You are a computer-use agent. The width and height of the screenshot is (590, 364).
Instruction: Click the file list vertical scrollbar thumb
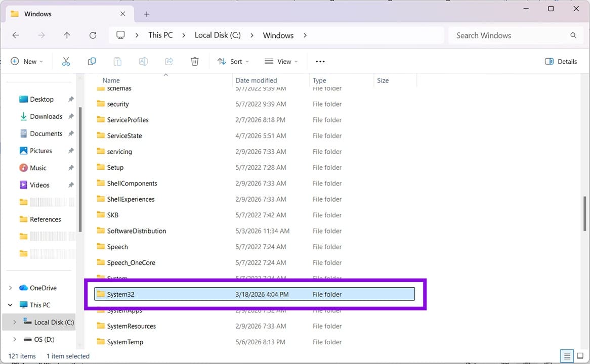tap(584, 213)
